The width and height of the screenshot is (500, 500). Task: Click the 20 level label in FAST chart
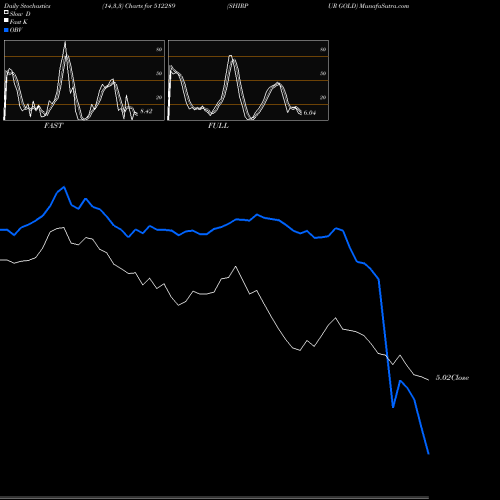(159, 97)
